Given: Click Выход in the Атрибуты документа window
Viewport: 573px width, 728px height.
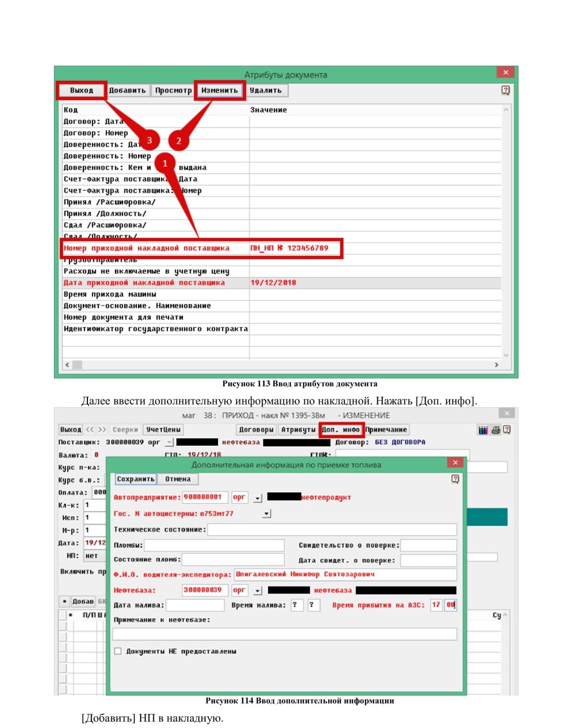Looking at the screenshot, I should coord(82,90).
